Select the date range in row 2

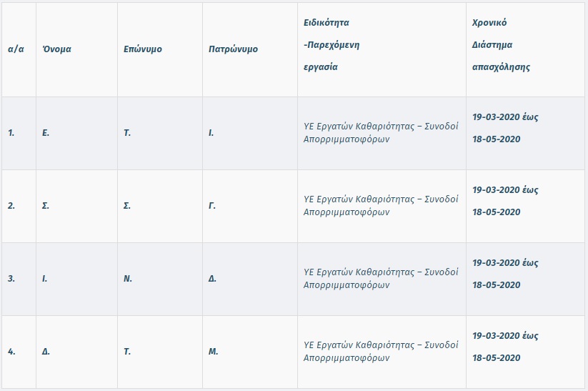coord(504,201)
